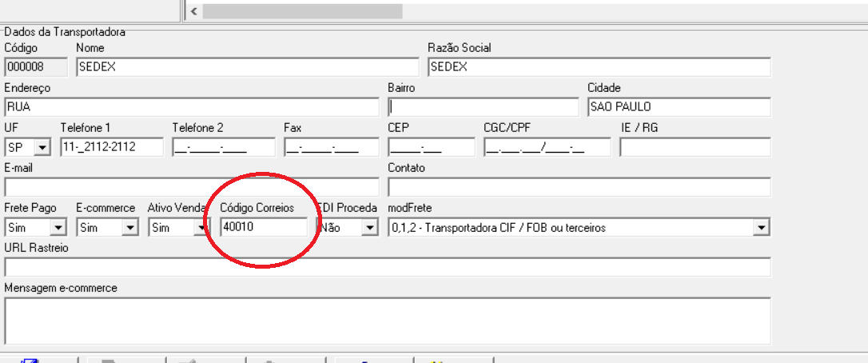Image resolution: width=868 pixels, height=363 pixels.
Task: Click the horizontal scrollbar thumb
Action: click(302, 11)
